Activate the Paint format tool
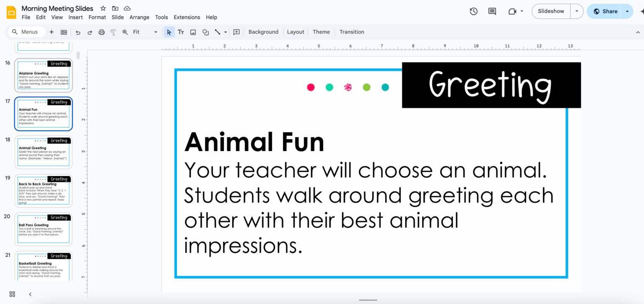Screen dimensions: 644x304 tap(113, 32)
